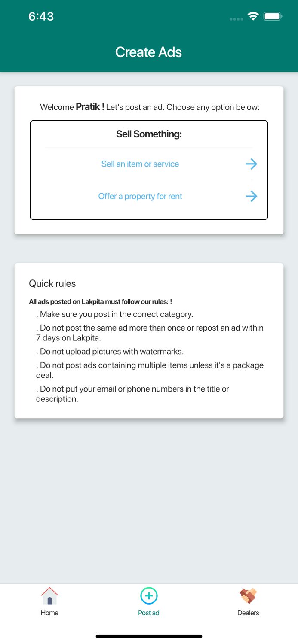Tap the Create Ads header title

coord(149,52)
